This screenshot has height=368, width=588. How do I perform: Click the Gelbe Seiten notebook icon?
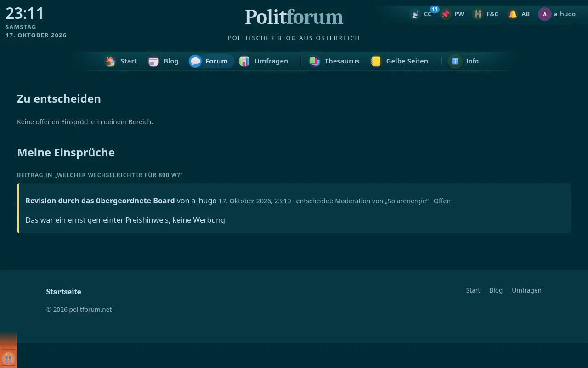(376, 61)
